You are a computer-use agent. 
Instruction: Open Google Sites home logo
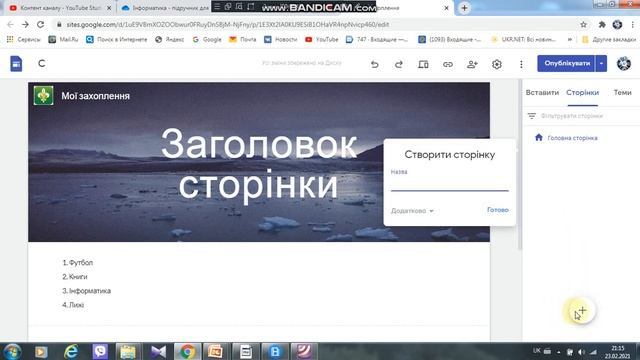click(16, 64)
